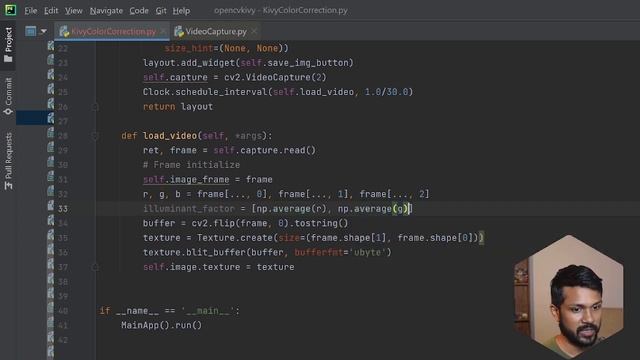
Task: Click 'cv2.VideoCapture(2)' on line 24
Action: pos(275,78)
